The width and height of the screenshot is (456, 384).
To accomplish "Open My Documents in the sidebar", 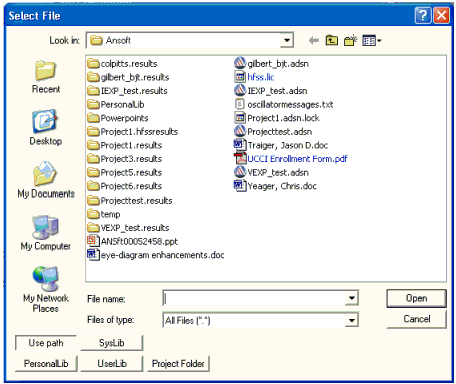I will point(46,180).
